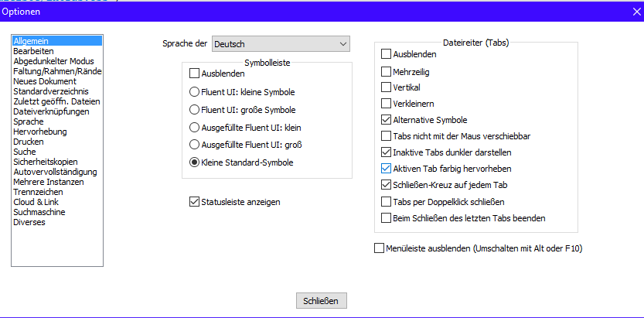Switch to Abgedunkelter Modus settings
644x318 pixels.
pos(53,61)
